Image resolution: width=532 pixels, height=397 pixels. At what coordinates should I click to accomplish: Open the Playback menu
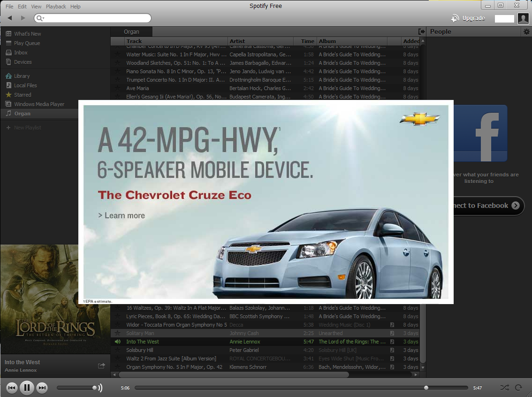56,7
